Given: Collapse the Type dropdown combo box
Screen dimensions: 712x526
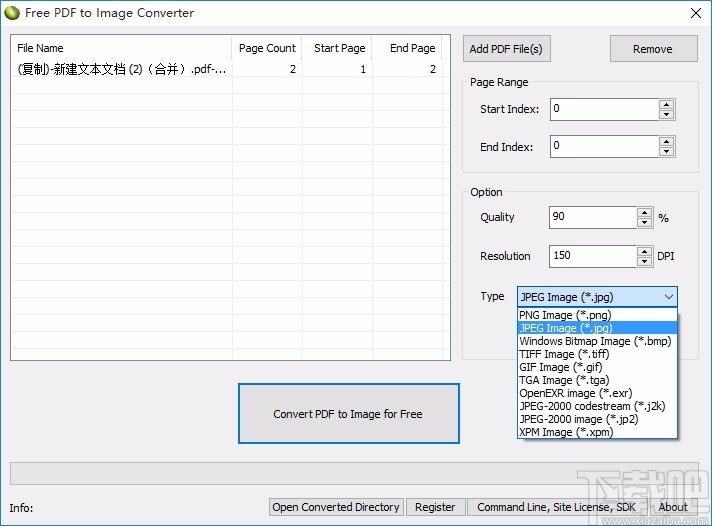Looking at the screenshot, I should point(597,297).
